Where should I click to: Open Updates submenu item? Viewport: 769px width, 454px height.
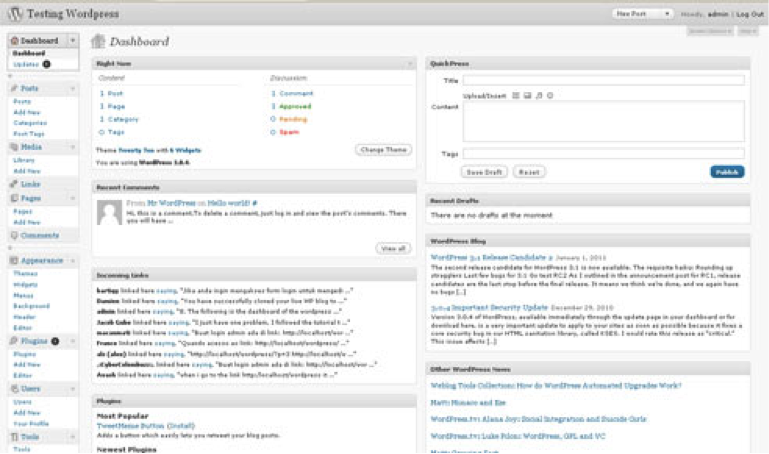click(x=26, y=64)
